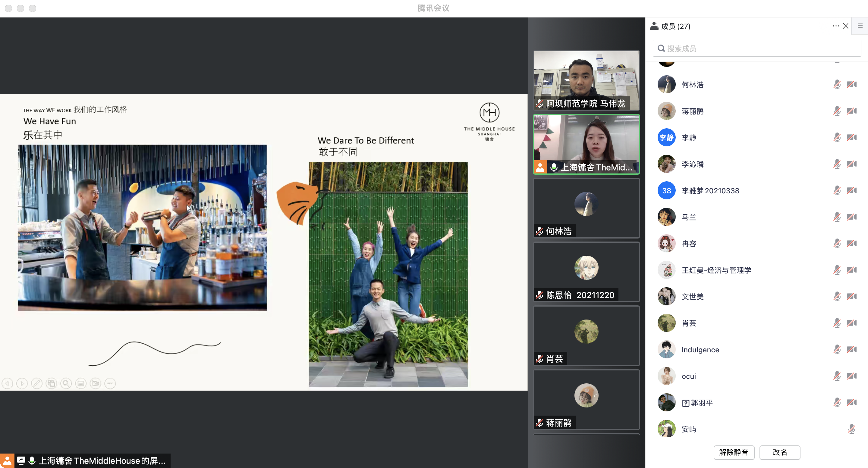Click the 解除静音 unmute button
This screenshot has width=868, height=468.
pyautogui.click(x=734, y=452)
